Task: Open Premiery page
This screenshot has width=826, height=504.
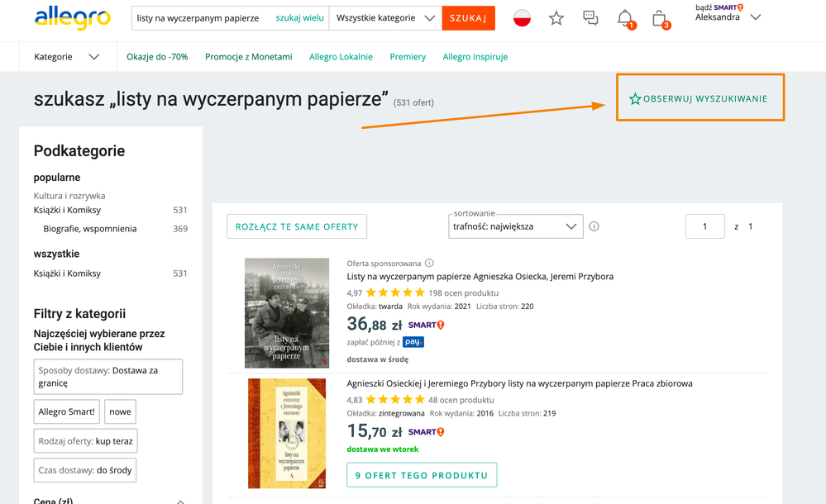Action: pyautogui.click(x=408, y=57)
